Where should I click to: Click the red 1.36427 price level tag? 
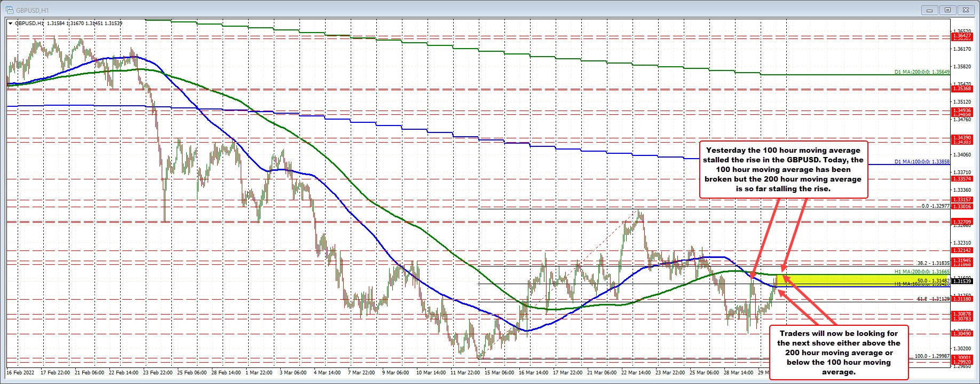tap(962, 36)
